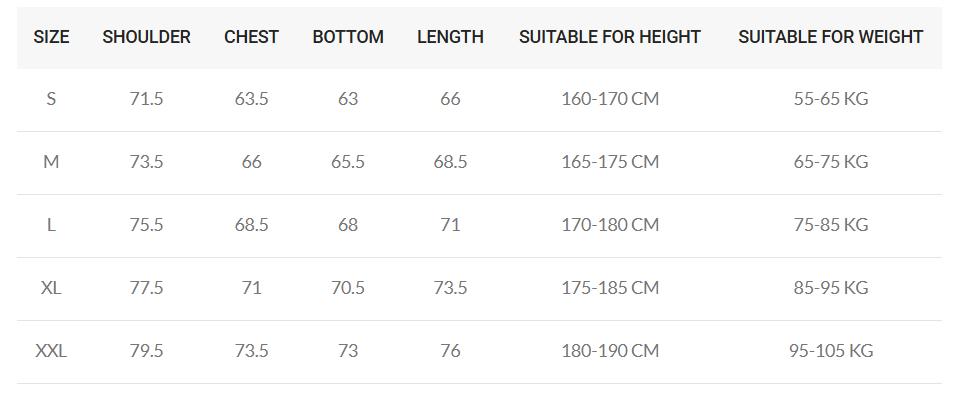Select the 95-105 KG weight cell
Image resolution: width=959 pixels, height=403 pixels.
(830, 351)
